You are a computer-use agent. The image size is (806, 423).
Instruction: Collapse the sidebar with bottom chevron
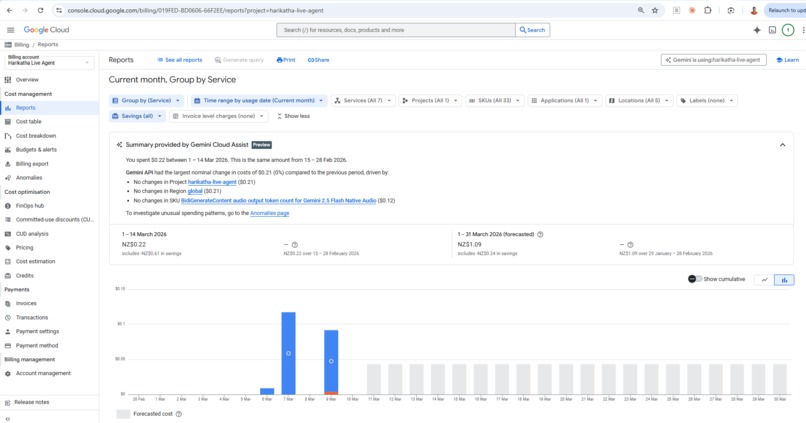[7, 418]
